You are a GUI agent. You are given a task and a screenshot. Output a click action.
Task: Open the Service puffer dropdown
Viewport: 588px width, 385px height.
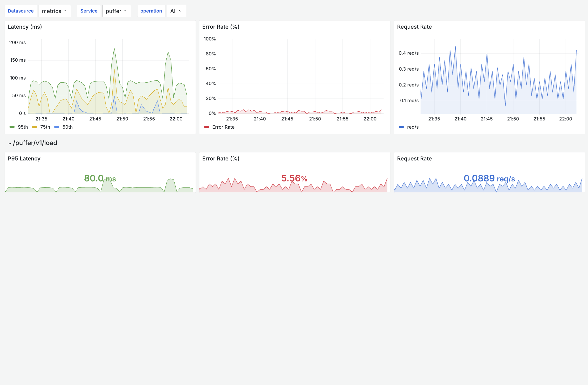pyautogui.click(x=116, y=11)
